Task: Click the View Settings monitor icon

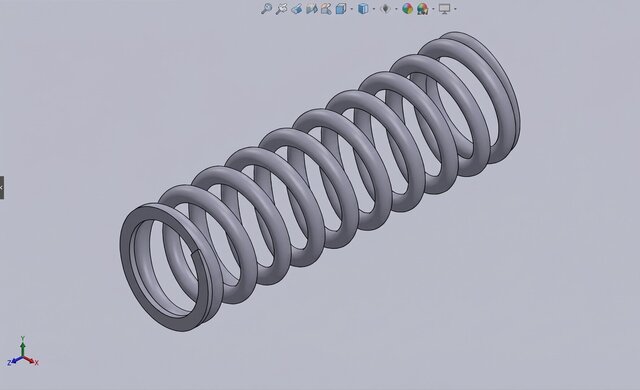Action: [x=444, y=9]
